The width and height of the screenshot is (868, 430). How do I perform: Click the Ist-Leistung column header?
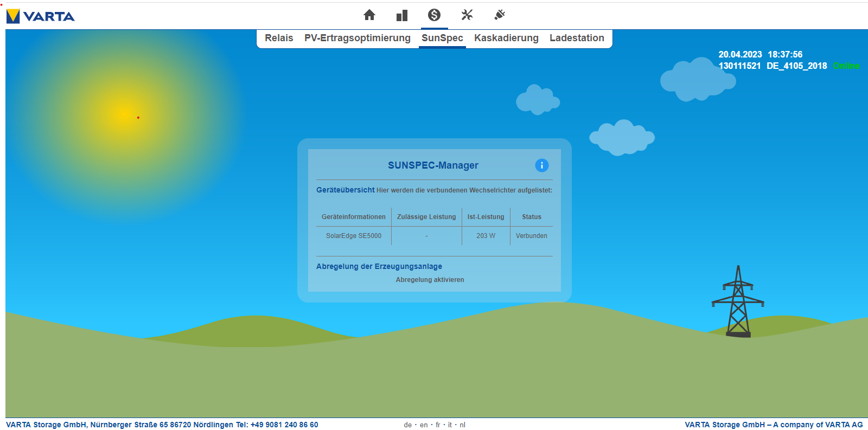click(x=486, y=217)
